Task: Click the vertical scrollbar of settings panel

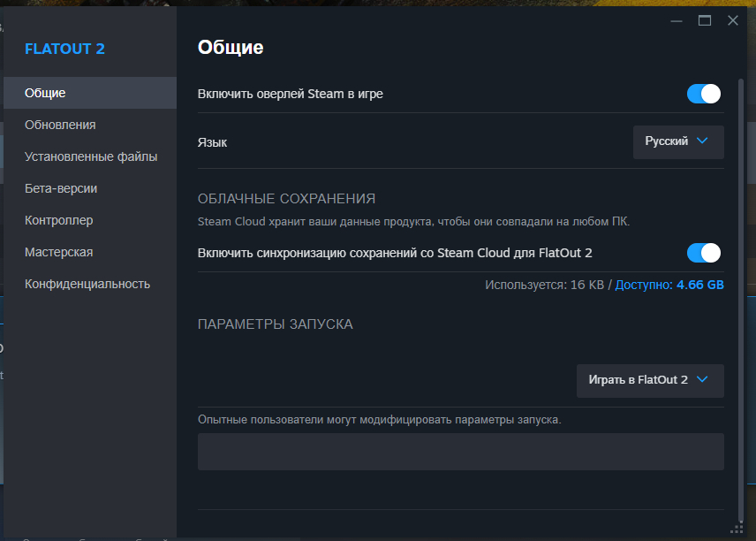Action: pos(741,299)
